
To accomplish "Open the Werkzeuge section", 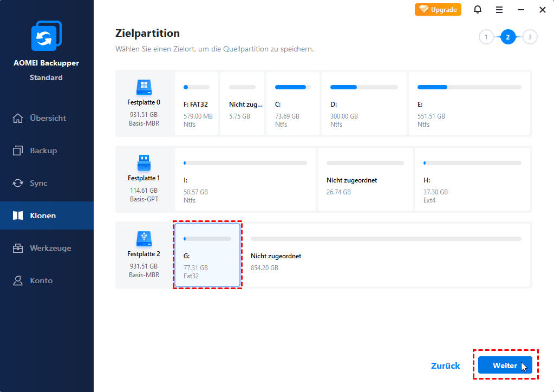I will [47, 249].
